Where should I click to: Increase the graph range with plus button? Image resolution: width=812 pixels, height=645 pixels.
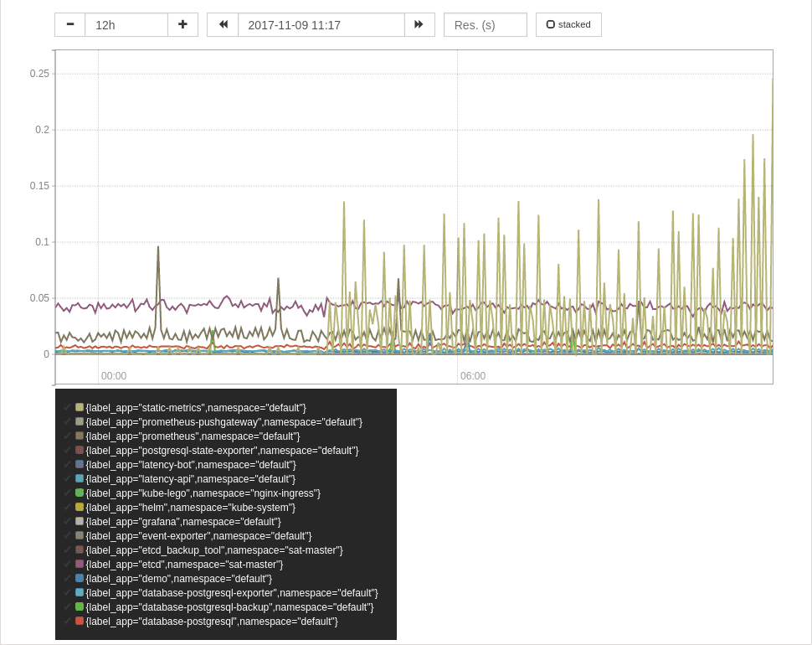(182, 25)
